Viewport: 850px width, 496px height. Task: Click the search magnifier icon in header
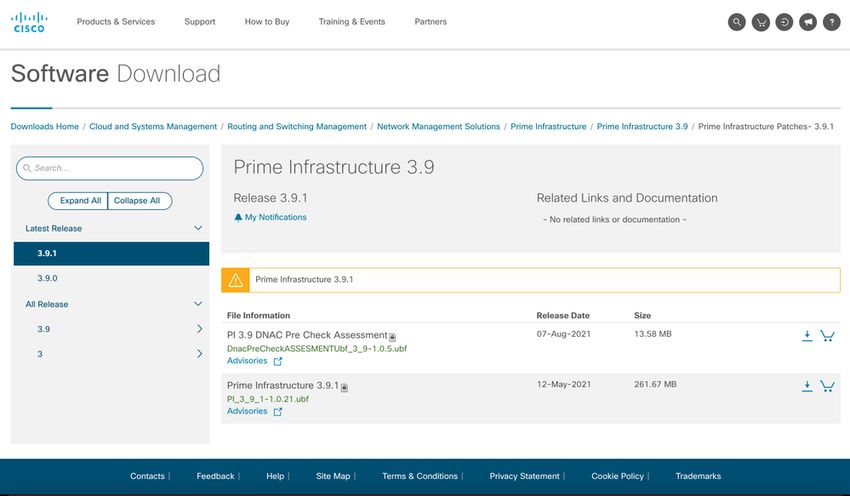[737, 22]
